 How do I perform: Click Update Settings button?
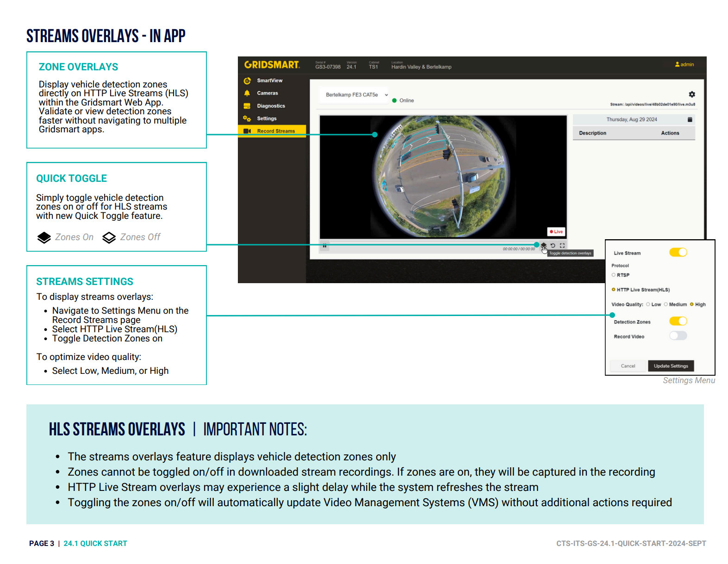[671, 366]
